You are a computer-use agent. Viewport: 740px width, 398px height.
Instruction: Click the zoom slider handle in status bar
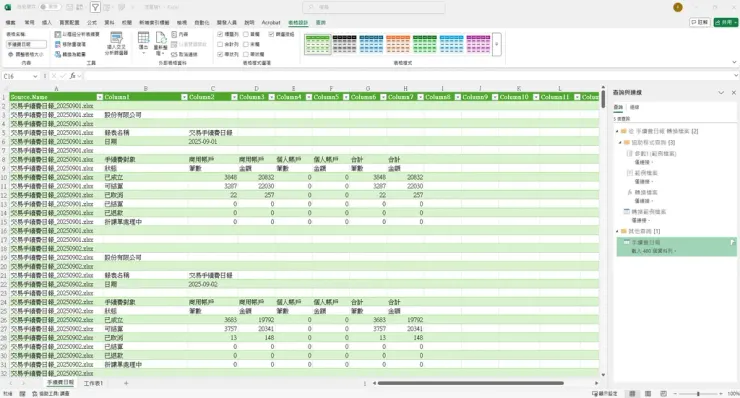click(698, 393)
